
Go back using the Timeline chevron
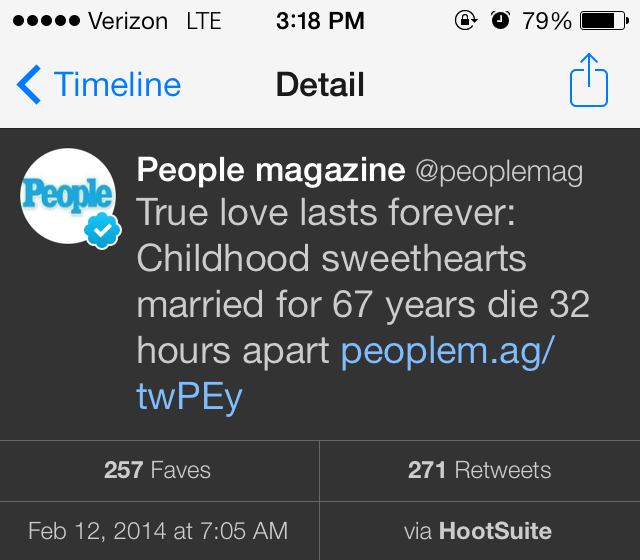click(30, 86)
